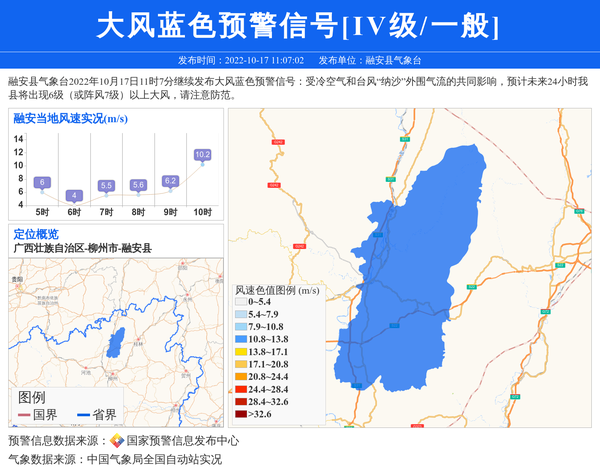Image resolution: width=600 pixels, height=471 pixels.
Task: Click the 4 m/s data marker at 6时
Action: click(74, 195)
